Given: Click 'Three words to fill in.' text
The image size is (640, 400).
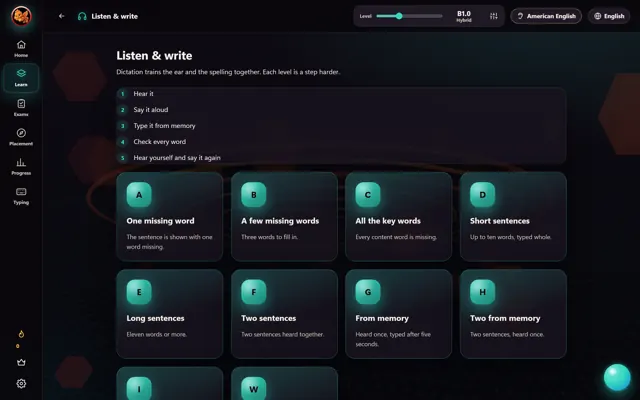Looking at the screenshot, I should point(269,237).
